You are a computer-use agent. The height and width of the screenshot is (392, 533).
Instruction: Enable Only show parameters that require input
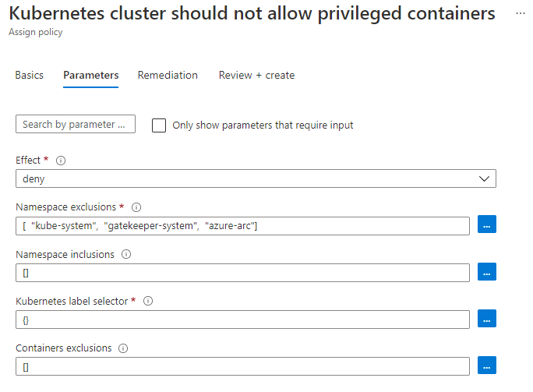(x=159, y=125)
